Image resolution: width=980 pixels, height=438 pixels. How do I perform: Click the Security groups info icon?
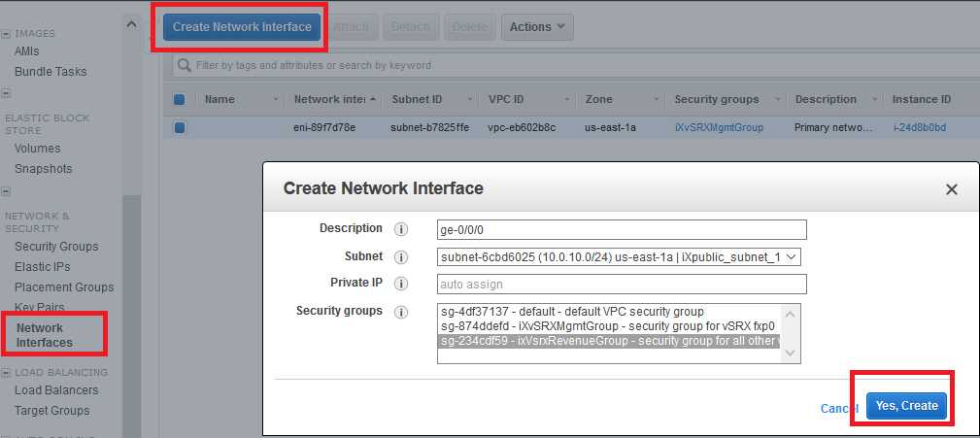pos(400,312)
